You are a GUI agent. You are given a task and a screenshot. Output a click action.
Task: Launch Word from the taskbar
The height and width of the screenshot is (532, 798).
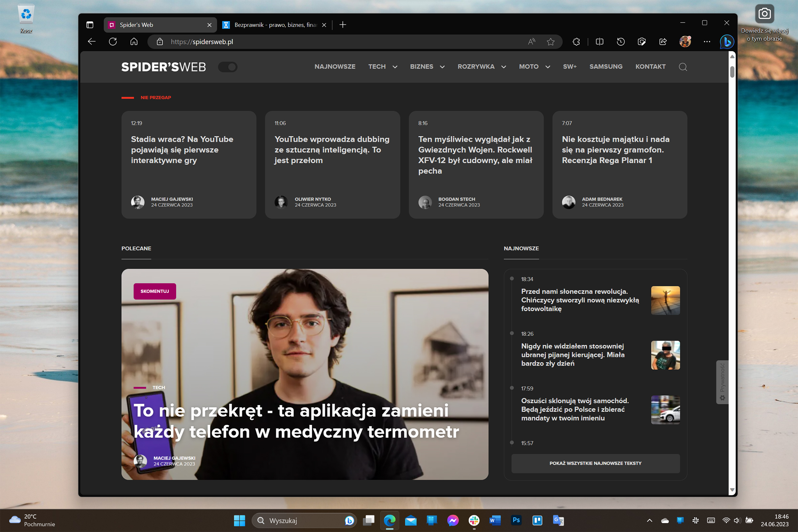495,520
